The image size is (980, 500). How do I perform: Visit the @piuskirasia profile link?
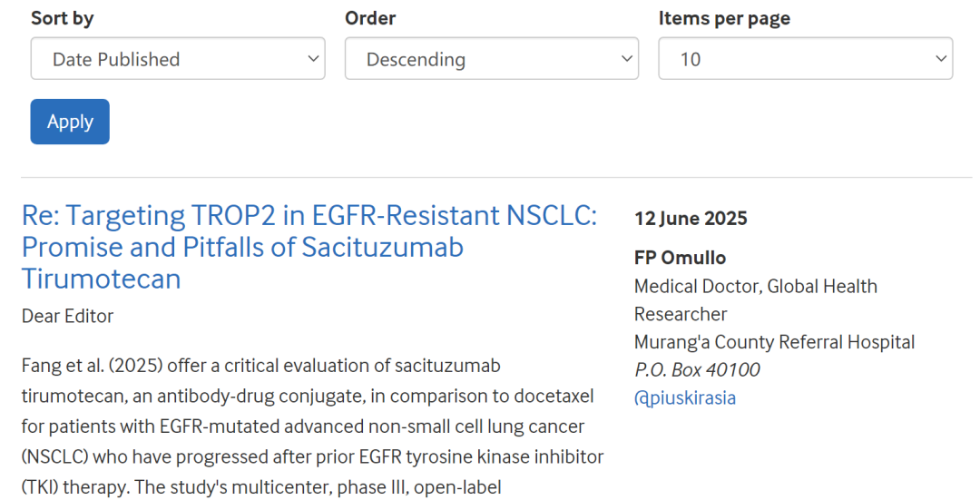coord(685,397)
